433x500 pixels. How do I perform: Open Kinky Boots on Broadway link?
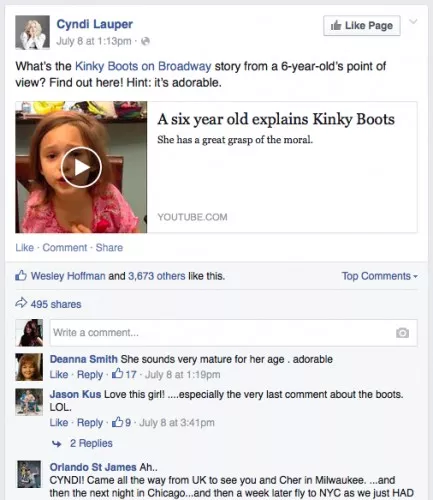143,66
